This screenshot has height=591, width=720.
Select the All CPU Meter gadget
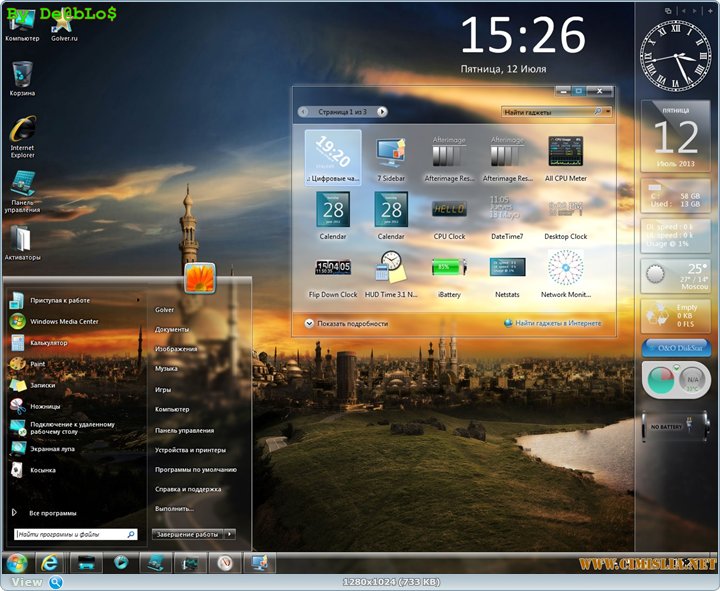click(x=566, y=153)
